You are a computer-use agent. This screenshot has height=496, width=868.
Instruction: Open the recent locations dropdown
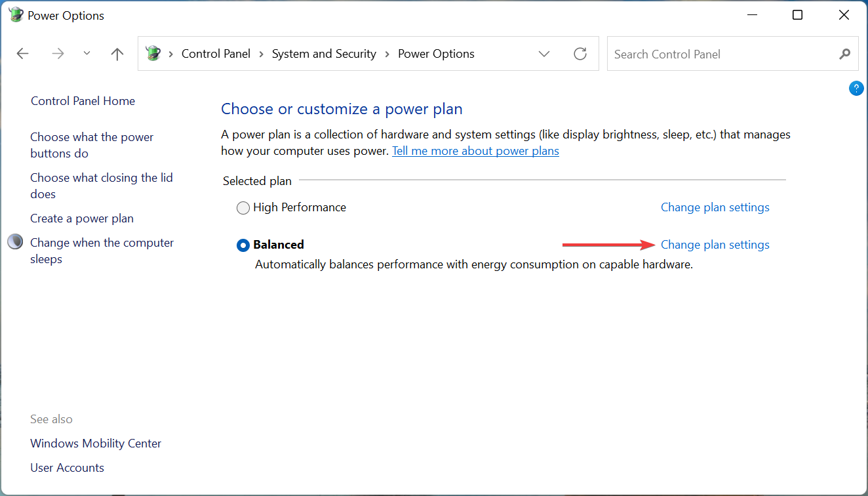click(x=87, y=54)
